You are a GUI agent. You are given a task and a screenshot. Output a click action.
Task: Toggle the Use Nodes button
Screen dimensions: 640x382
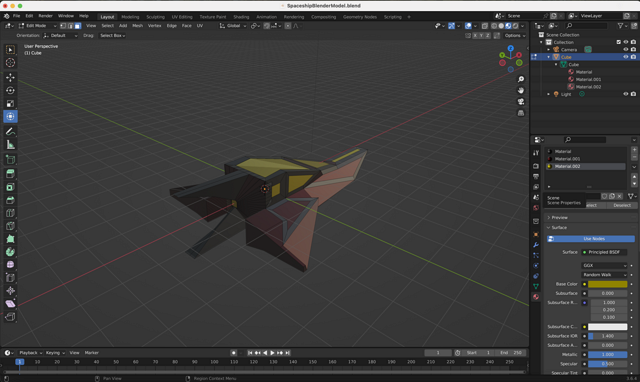coord(591,239)
